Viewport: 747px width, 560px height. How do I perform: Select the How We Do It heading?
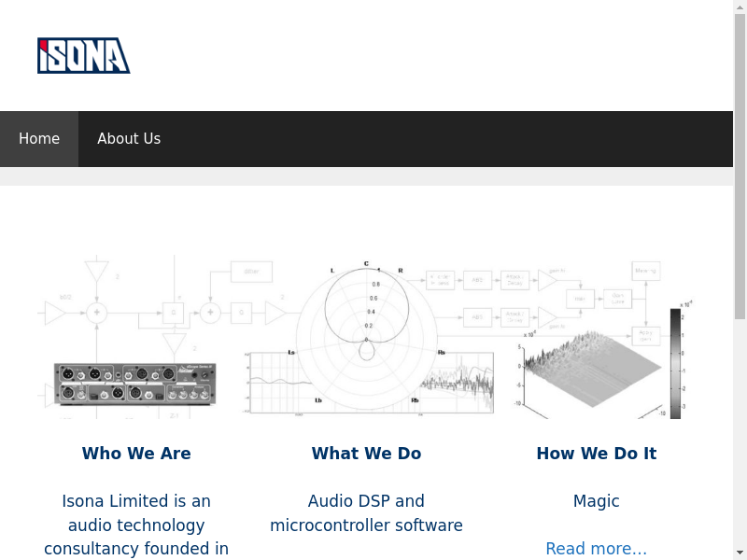596,454
